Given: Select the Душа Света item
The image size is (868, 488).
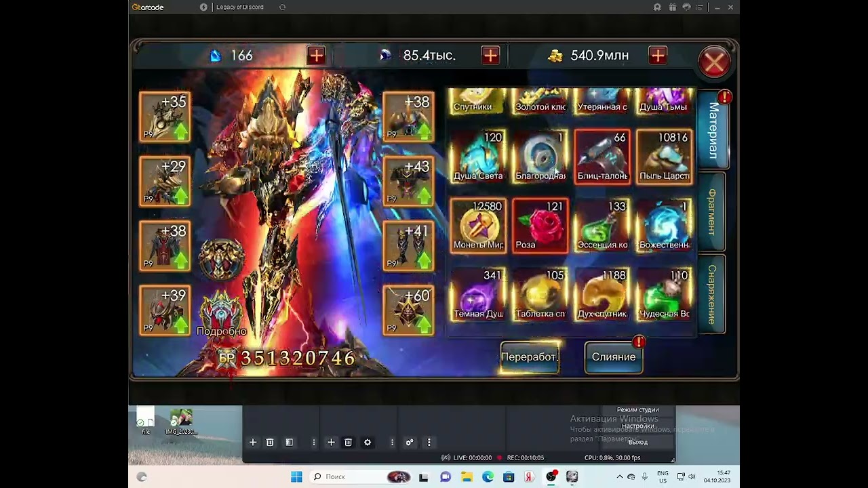Looking at the screenshot, I should pyautogui.click(x=478, y=157).
